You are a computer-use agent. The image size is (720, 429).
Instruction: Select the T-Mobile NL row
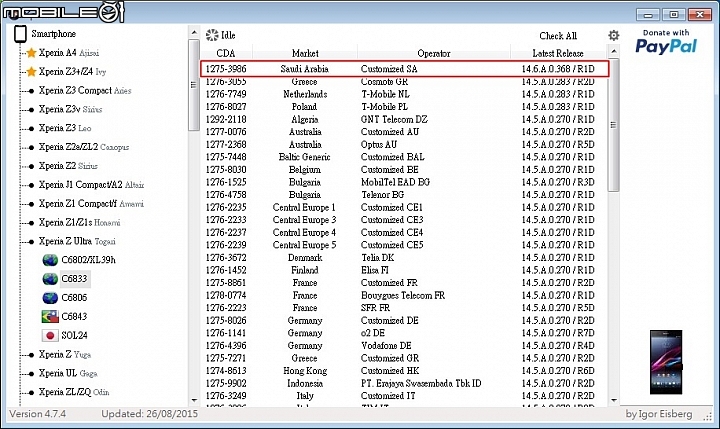pyautogui.click(x=404, y=94)
